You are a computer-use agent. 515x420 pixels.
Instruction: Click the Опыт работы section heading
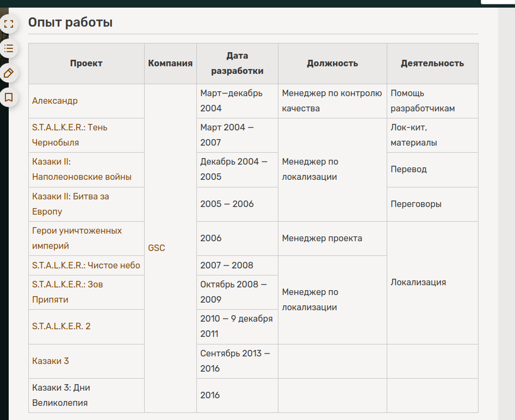[70, 22]
